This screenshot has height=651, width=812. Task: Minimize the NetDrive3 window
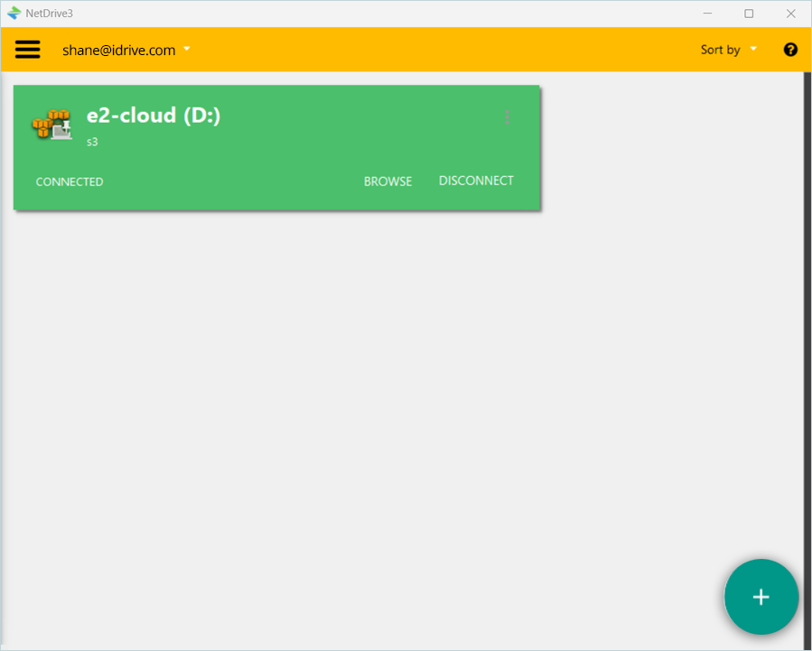click(x=707, y=14)
